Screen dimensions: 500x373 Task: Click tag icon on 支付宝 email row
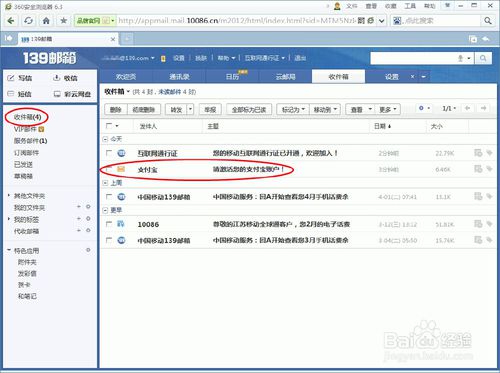[489, 169]
